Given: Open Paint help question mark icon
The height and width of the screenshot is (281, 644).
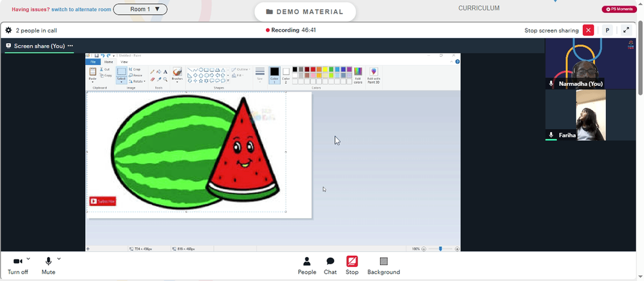Looking at the screenshot, I should click(457, 62).
